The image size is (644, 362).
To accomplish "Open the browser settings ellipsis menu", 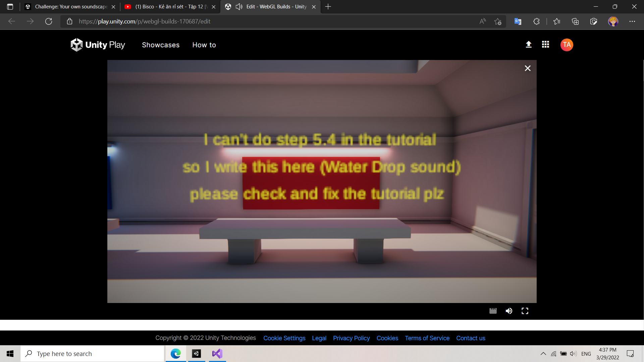I will tap(633, 21).
